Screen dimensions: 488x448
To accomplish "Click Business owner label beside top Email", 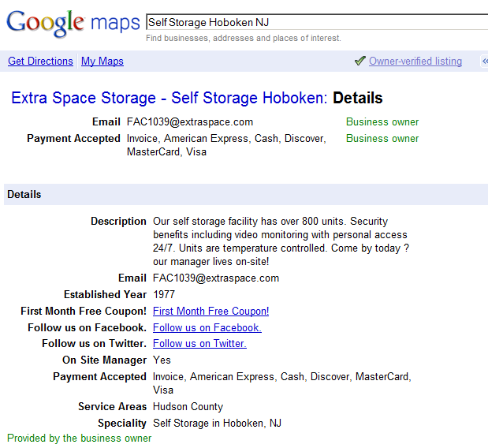I will (382, 122).
